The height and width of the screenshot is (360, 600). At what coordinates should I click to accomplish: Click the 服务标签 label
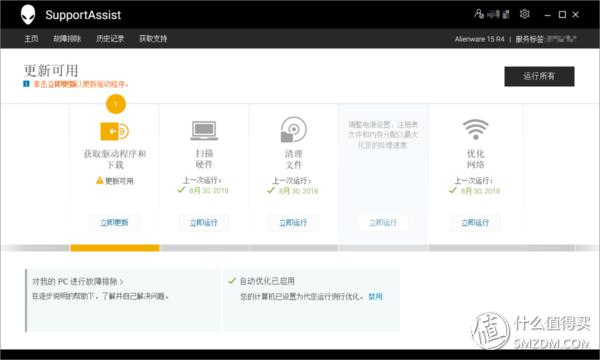pyautogui.click(x=529, y=39)
